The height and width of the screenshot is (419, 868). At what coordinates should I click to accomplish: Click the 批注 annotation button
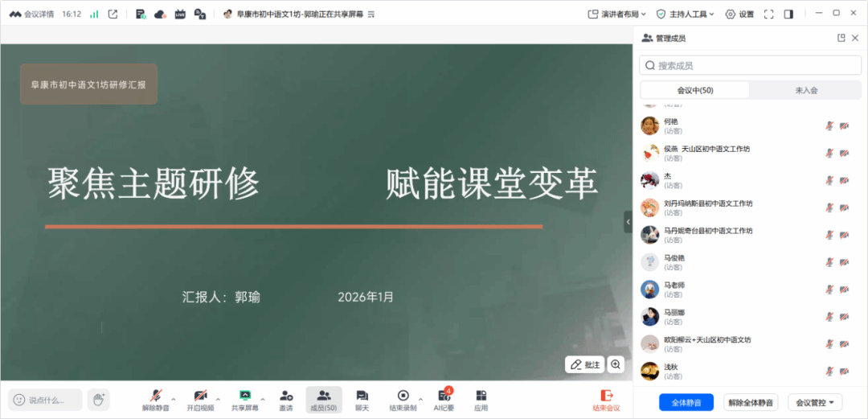[x=585, y=364]
